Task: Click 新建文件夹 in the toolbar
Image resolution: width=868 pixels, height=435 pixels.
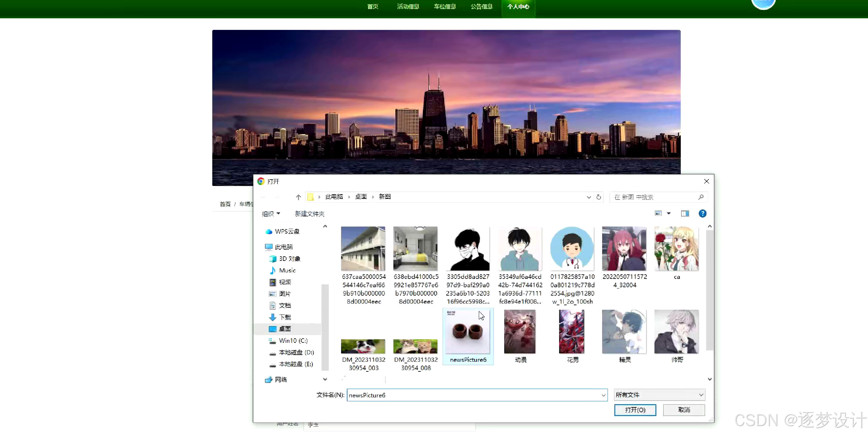Action: pos(309,214)
